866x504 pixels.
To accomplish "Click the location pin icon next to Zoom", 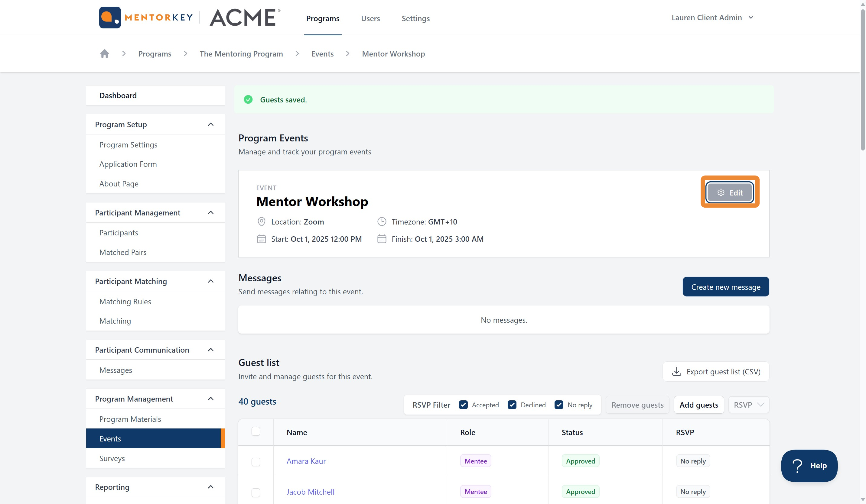I will [261, 221].
